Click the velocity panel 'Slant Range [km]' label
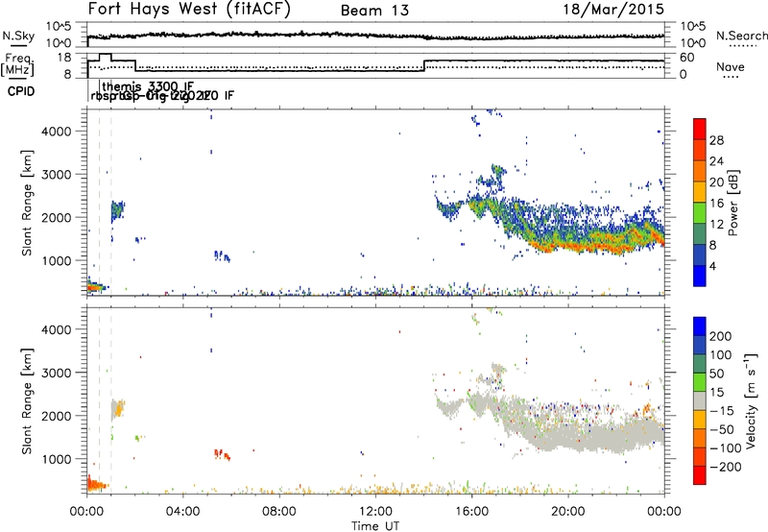Image resolution: width=768 pixels, height=532 pixels. point(27,400)
